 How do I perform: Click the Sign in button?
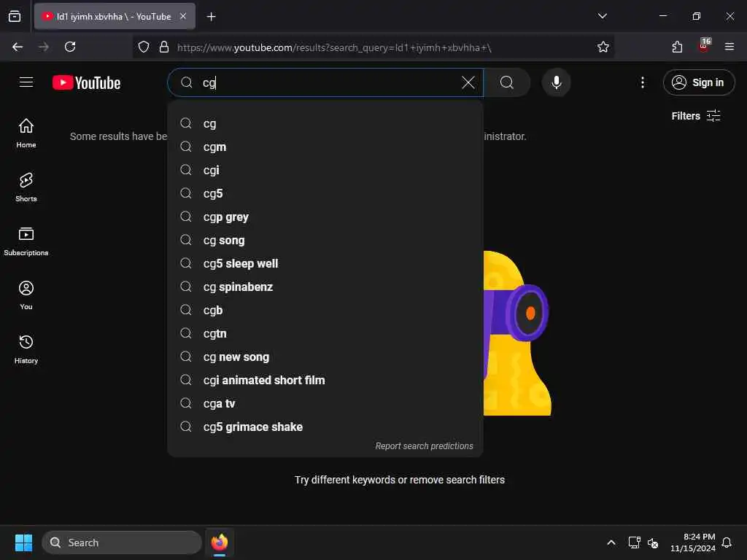pyautogui.click(x=698, y=82)
